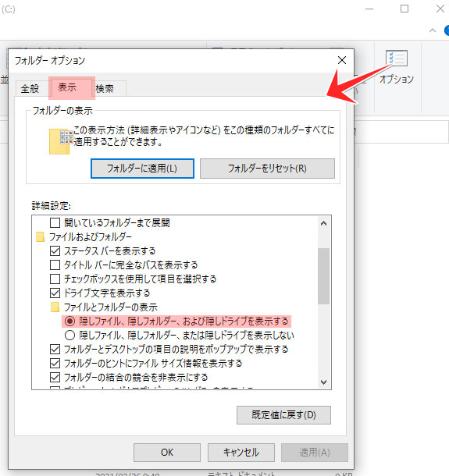Maximize the Explorer window
Image resolution: width=449 pixels, height=476 pixels.
pos(404,9)
